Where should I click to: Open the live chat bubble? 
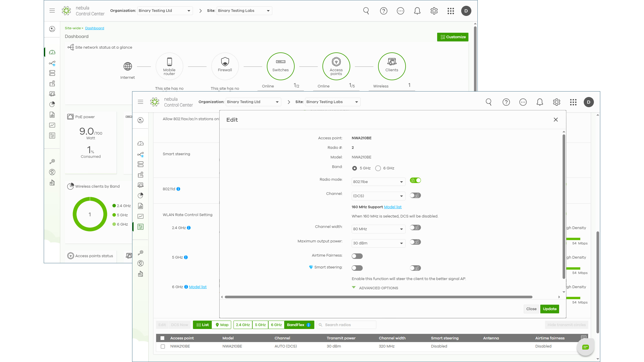click(585, 347)
